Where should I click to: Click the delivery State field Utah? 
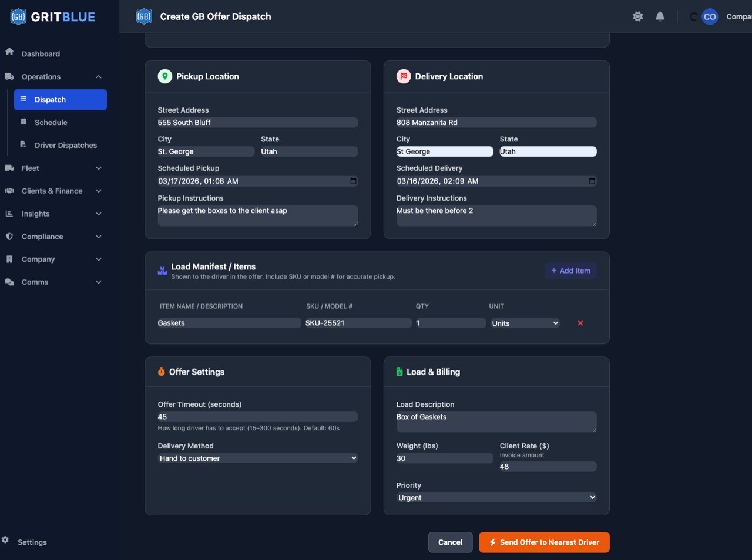click(x=548, y=151)
